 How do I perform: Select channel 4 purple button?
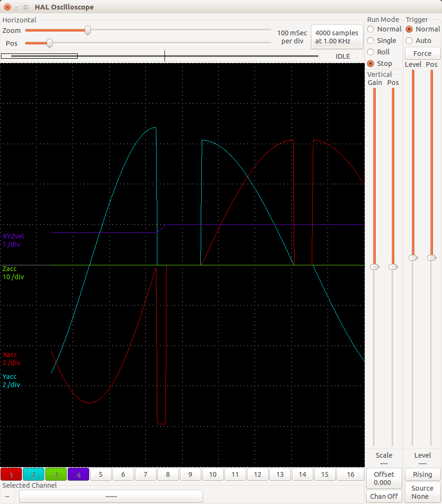tap(79, 474)
